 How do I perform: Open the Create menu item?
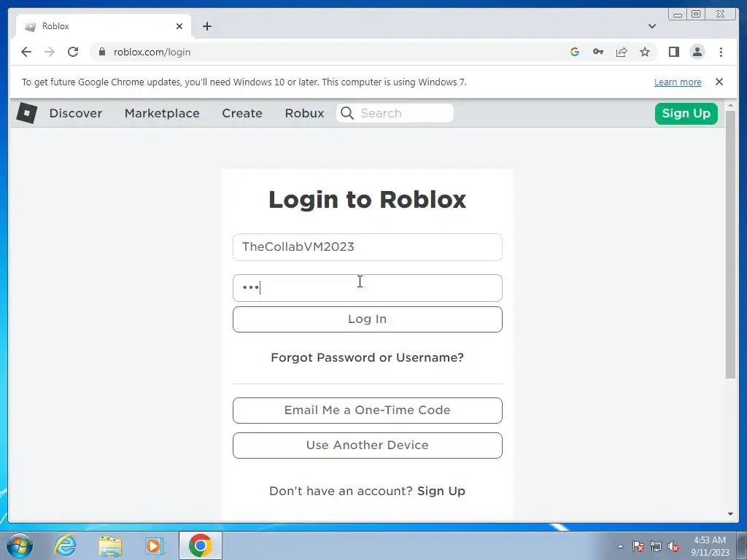pos(242,113)
